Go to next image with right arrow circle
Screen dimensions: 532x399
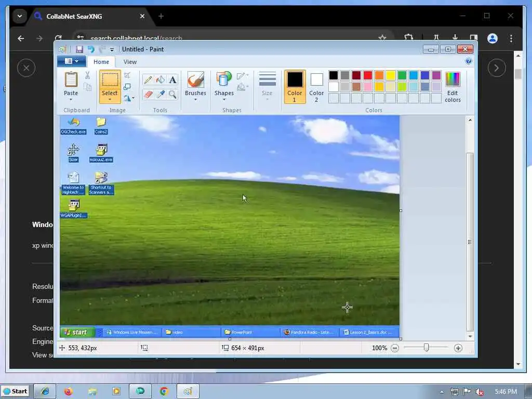click(497, 68)
